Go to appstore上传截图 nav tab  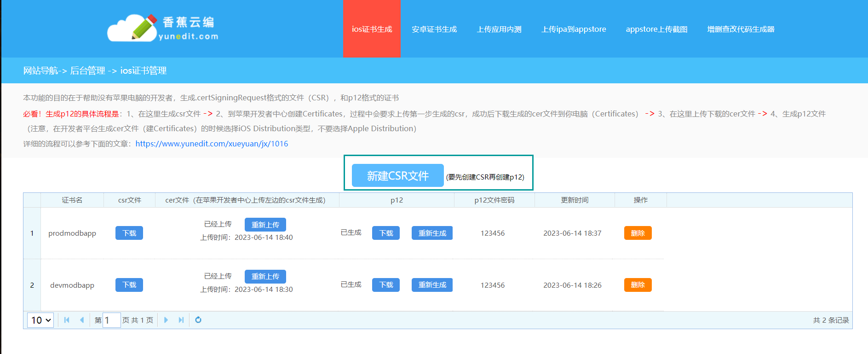[x=656, y=29]
